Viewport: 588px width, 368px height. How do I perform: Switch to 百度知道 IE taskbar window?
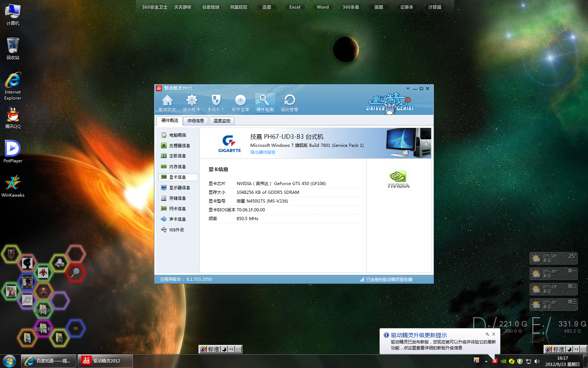(x=49, y=361)
